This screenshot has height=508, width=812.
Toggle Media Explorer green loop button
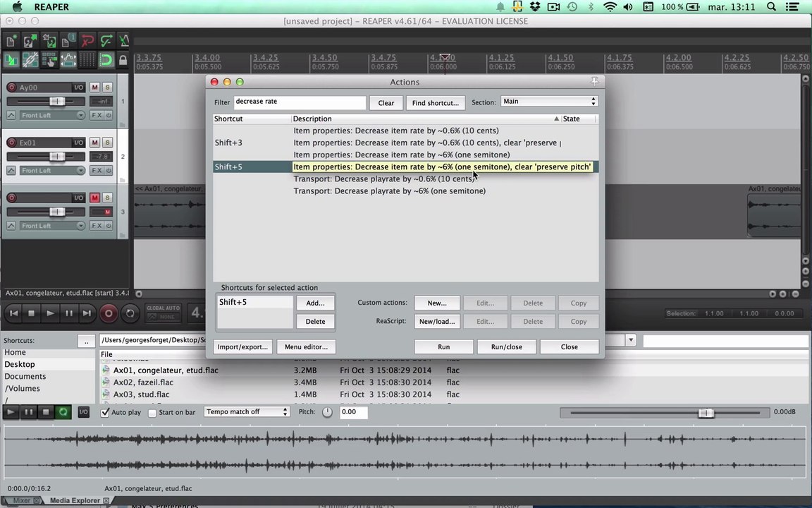63,412
